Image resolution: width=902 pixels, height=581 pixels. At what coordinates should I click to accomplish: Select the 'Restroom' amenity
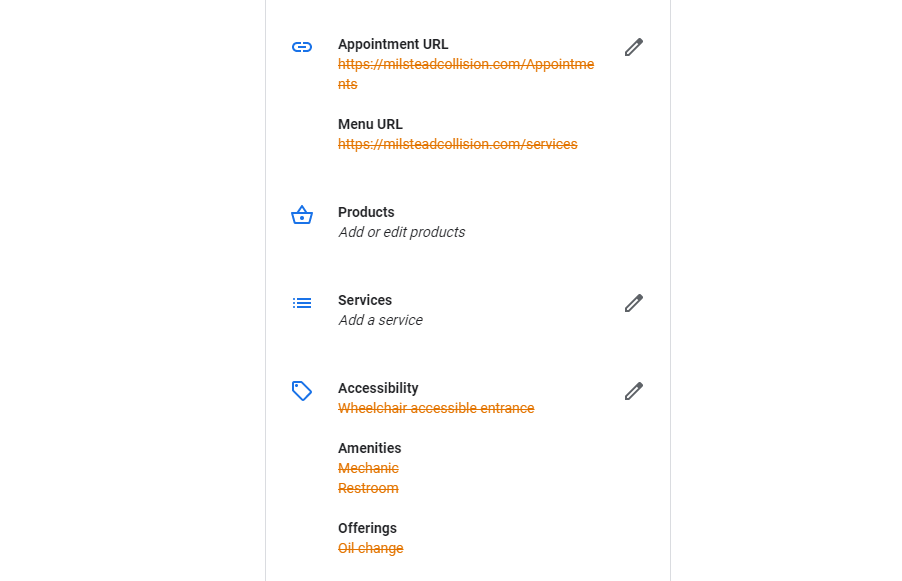(x=368, y=488)
